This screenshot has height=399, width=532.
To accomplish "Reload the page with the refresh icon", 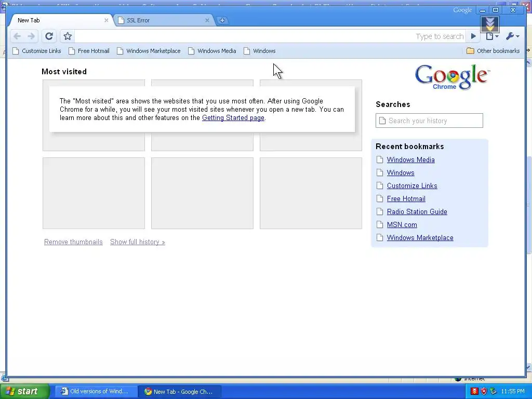I will click(49, 36).
